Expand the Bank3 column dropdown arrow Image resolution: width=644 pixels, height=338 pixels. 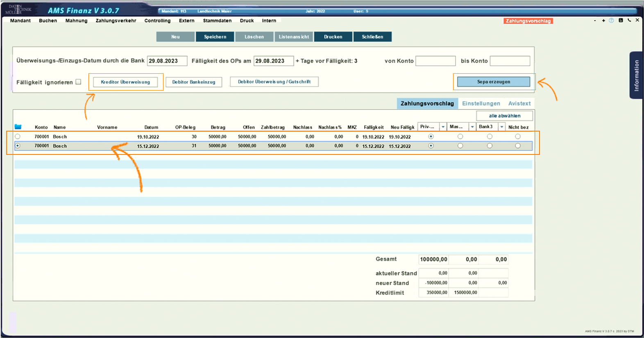502,127
